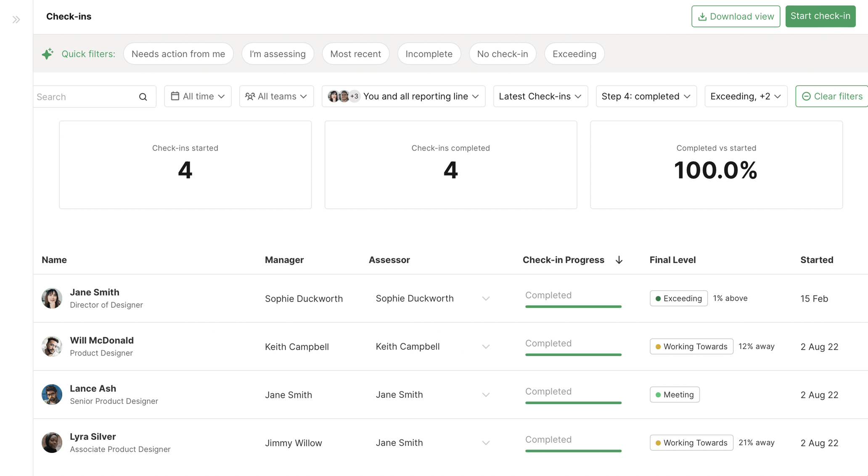This screenshot has width=868, height=476.
Task: Toggle the Needs action from me filter
Action: click(x=178, y=54)
